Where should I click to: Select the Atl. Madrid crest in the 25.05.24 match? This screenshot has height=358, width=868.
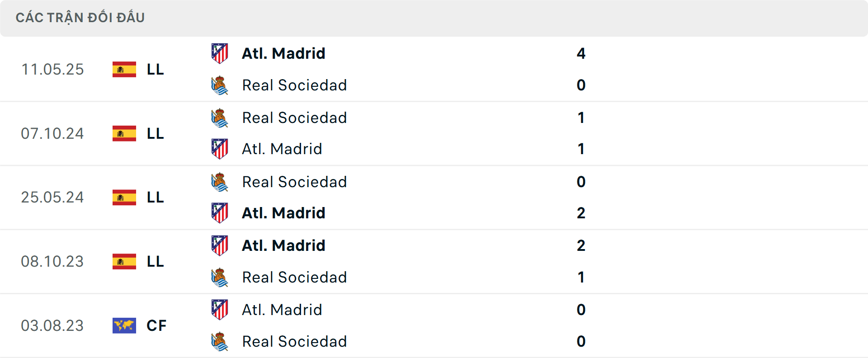[220, 212]
